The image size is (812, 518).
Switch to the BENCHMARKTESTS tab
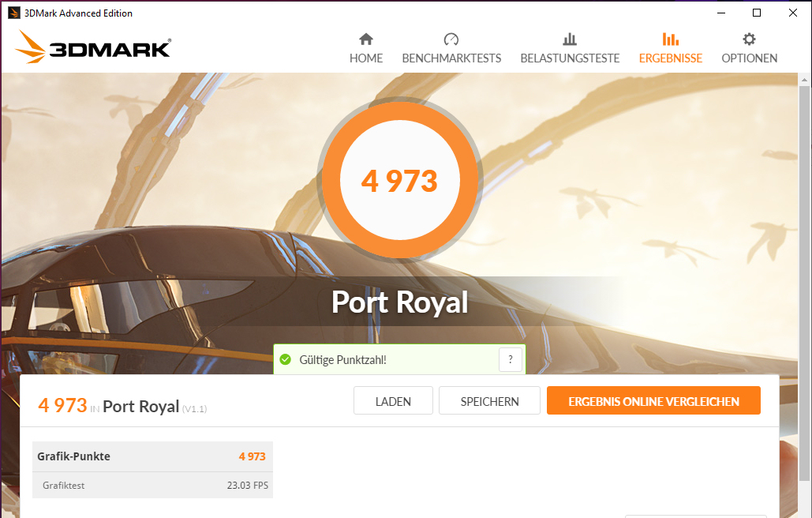[x=451, y=58]
